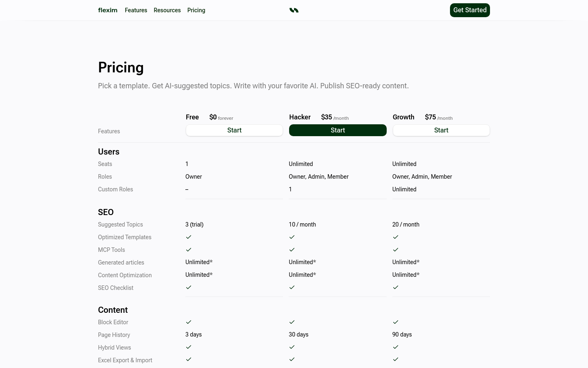Click SEO Checklist checkmark in Free column
Image resolution: width=588 pixels, height=368 pixels.
189,287
